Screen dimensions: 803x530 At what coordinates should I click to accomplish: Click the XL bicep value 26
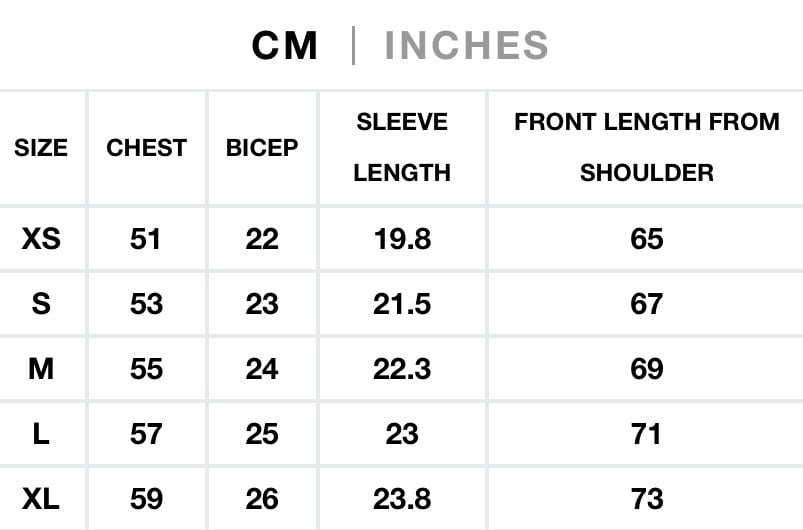[262, 499]
